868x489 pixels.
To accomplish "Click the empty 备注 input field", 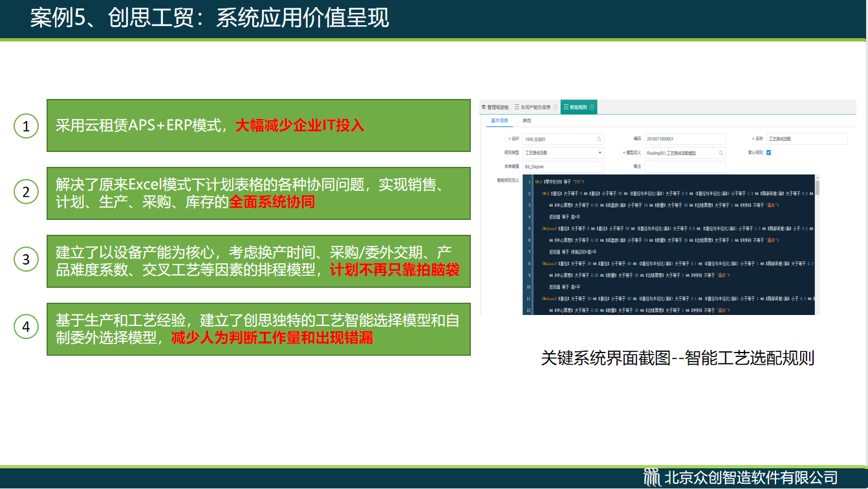I will tap(685, 167).
